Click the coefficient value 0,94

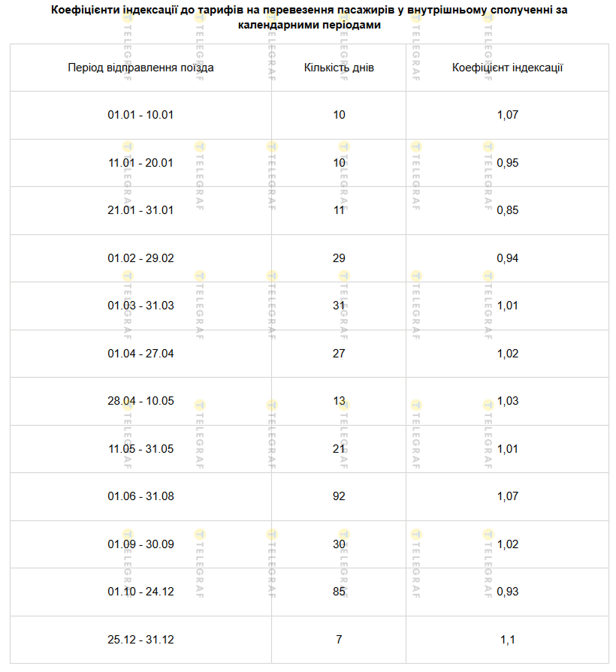(507, 258)
